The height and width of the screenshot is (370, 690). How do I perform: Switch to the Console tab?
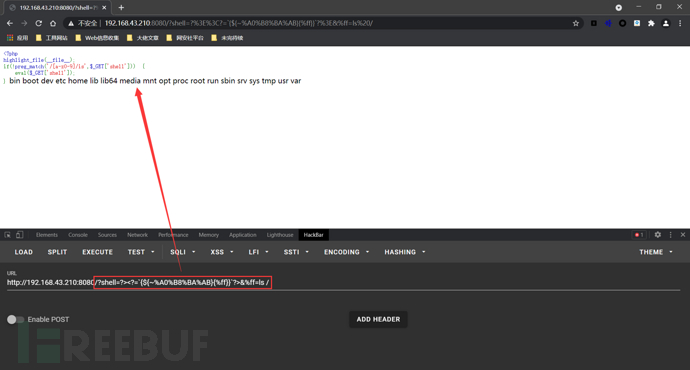(78, 235)
